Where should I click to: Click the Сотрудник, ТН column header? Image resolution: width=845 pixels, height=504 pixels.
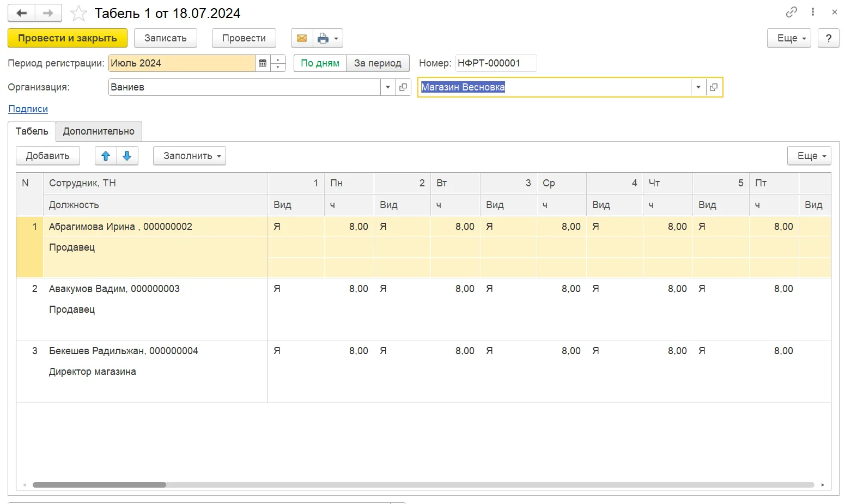155,183
